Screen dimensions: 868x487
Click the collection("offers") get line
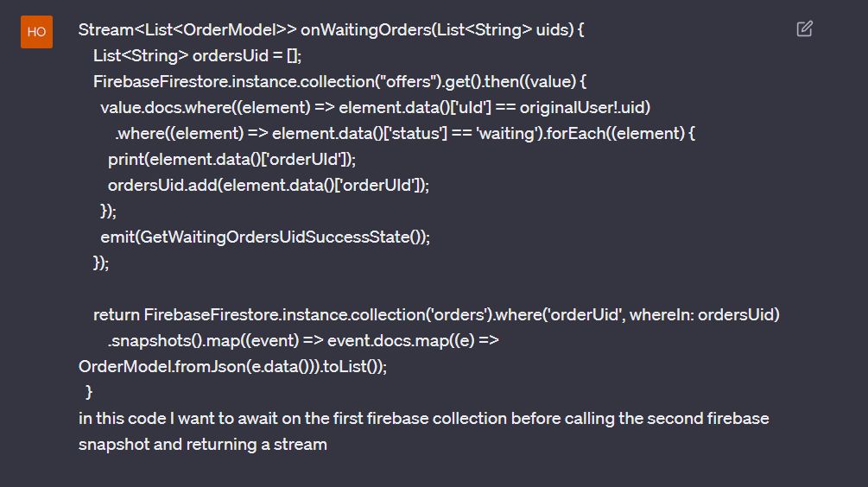pyautogui.click(x=340, y=82)
